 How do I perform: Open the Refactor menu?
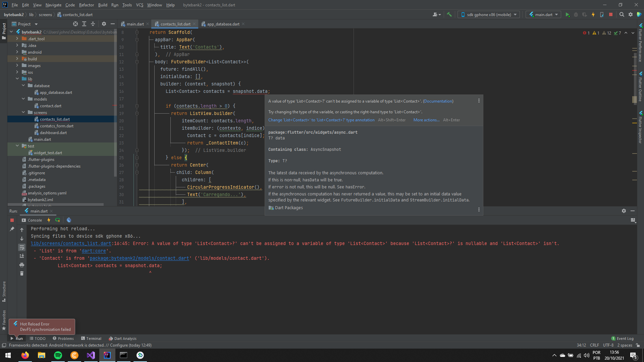pos(86,5)
